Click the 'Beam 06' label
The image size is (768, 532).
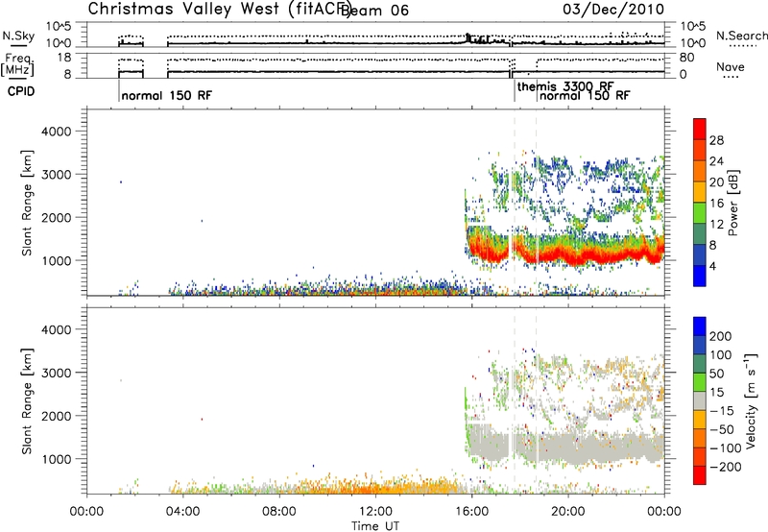(374, 11)
